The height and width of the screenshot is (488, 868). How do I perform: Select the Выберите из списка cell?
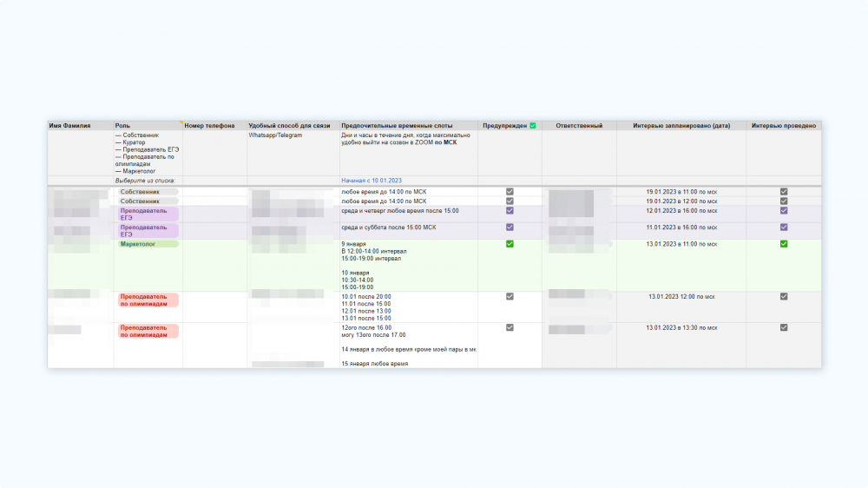pos(148,181)
